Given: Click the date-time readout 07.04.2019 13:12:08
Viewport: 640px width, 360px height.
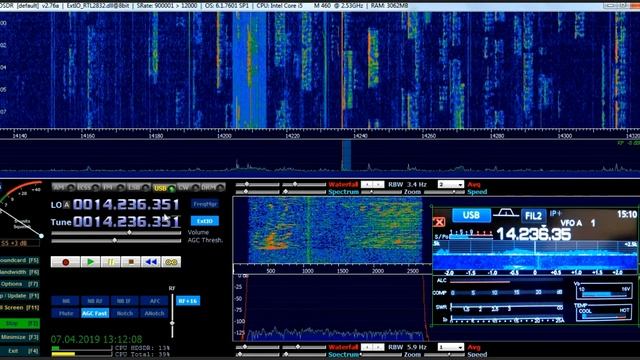Looking at the screenshot, I should (x=96, y=339).
